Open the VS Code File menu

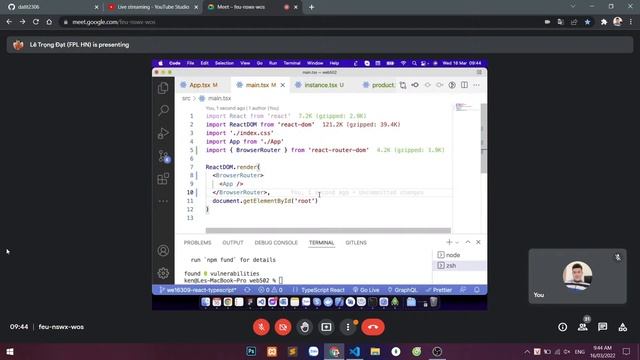pyautogui.click(x=191, y=63)
